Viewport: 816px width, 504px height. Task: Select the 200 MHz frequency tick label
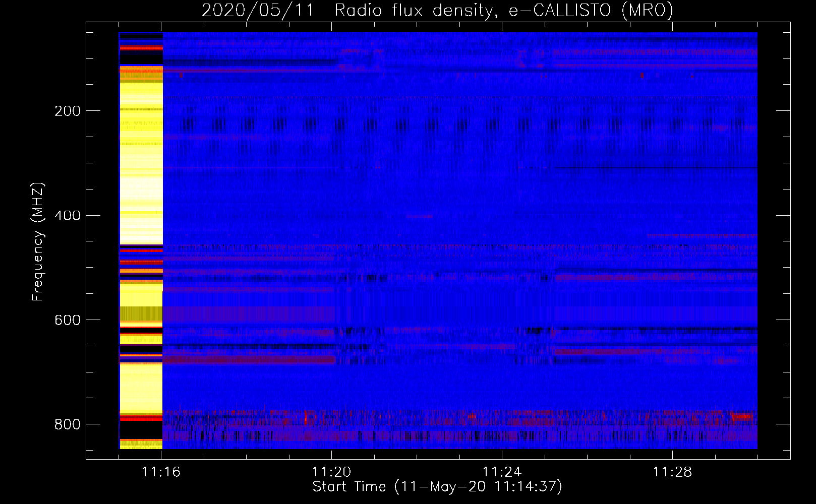68,111
